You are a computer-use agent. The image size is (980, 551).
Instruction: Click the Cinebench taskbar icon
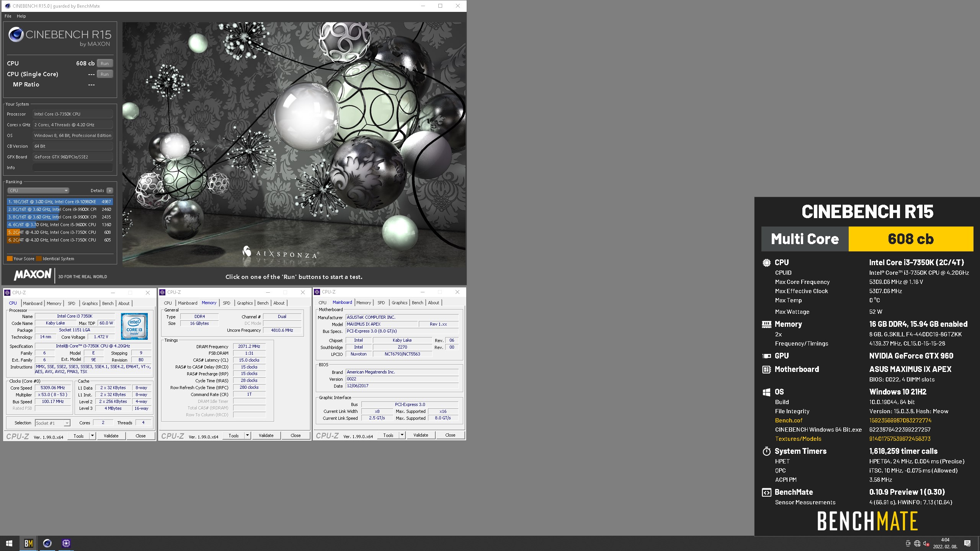pos(47,543)
